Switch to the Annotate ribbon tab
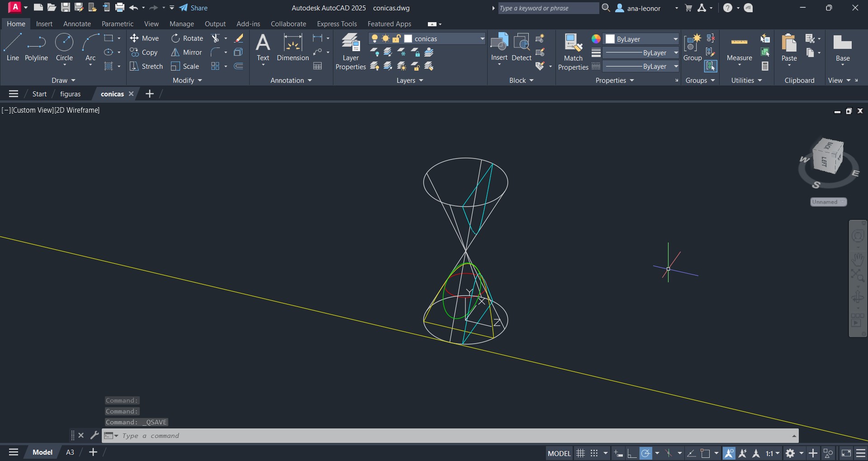 (77, 24)
